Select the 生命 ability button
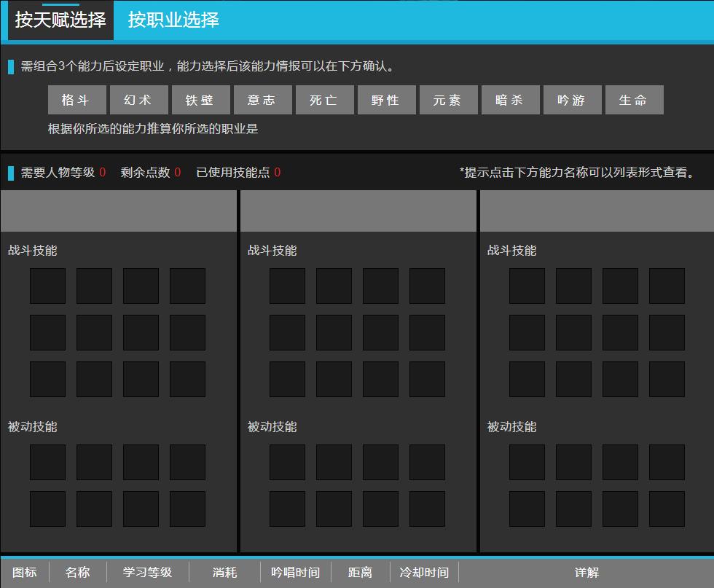The width and height of the screenshot is (714, 588). [635, 101]
